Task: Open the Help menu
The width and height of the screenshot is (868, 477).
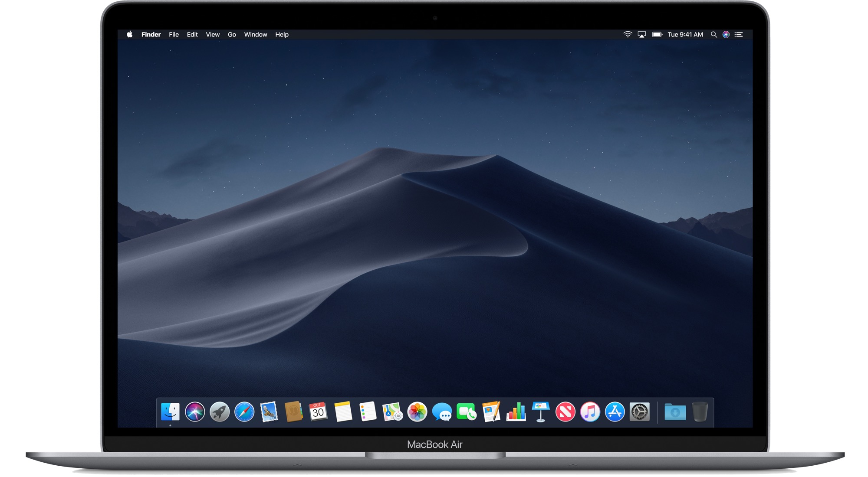Action: click(x=282, y=34)
